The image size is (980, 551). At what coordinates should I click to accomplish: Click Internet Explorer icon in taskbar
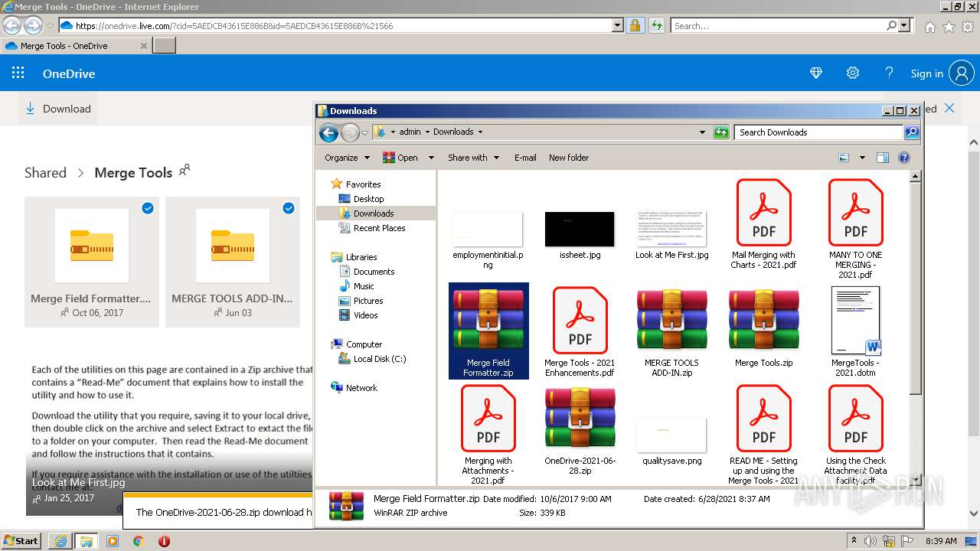[60, 541]
